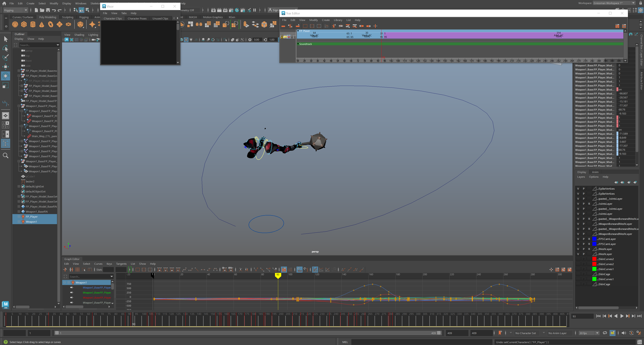
Task: Switch to the Character Poses tab in Visor
Action: click(137, 18)
